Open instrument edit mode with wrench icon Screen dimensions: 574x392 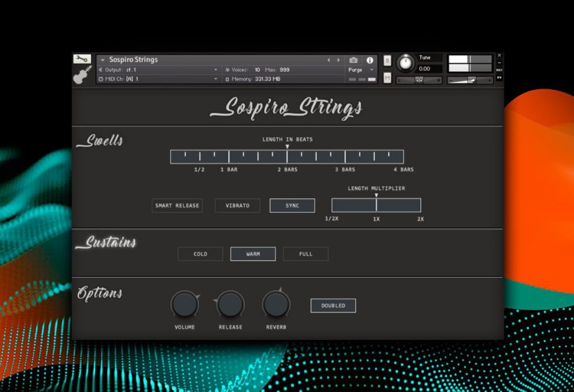click(82, 59)
